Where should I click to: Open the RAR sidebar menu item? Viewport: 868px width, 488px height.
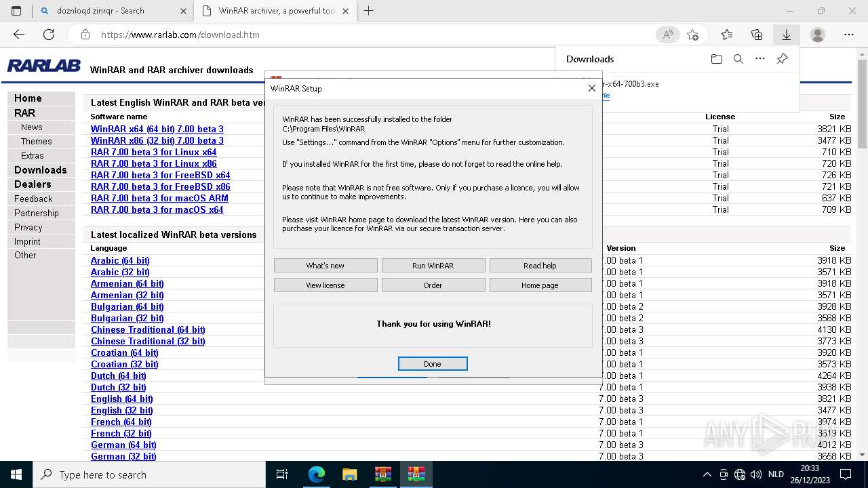41,113
